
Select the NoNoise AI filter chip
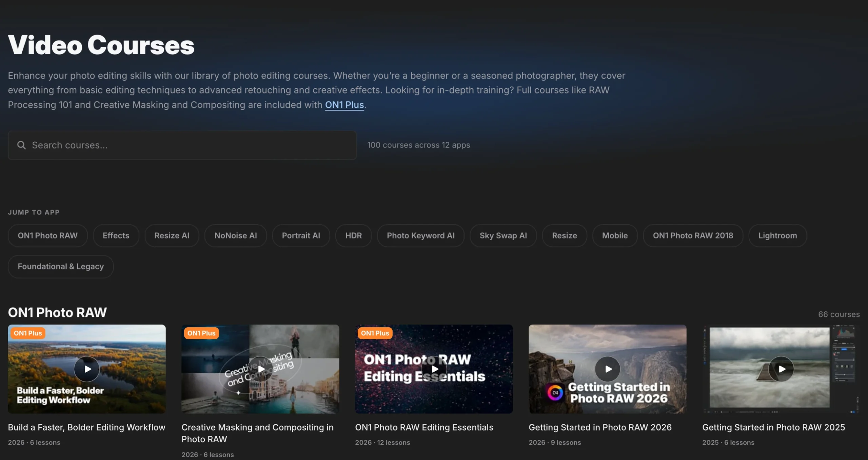point(236,235)
